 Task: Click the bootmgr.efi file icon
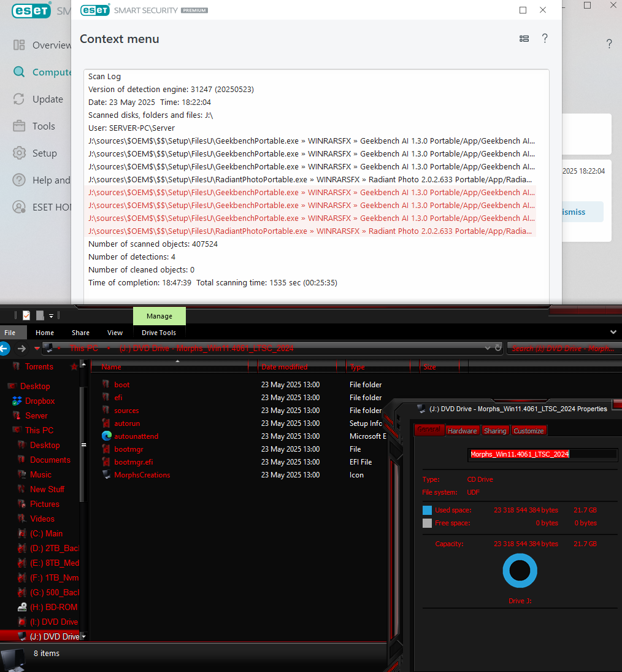[106, 462]
